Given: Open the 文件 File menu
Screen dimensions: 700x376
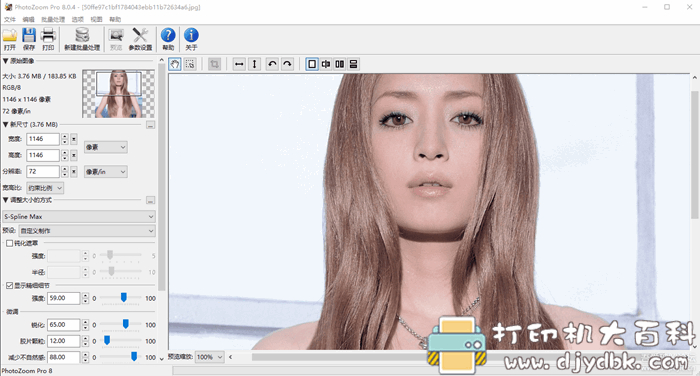Looking at the screenshot, I should point(10,19).
